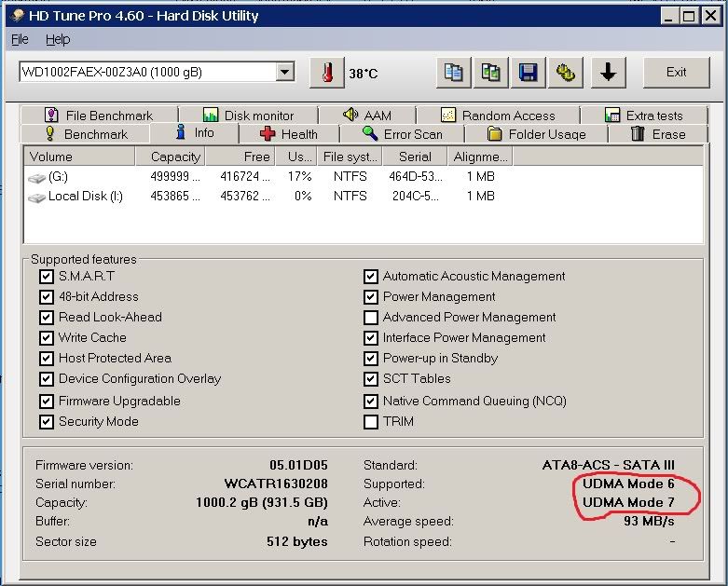Click the WD1002FAEX-00Z3A0 disk combo box
This screenshot has height=586, width=728.
tap(157, 73)
